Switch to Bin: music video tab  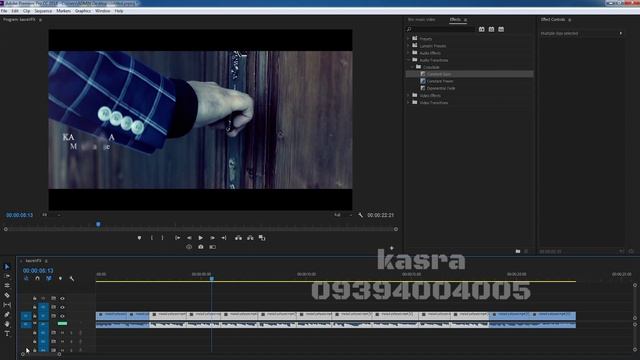[422, 20]
